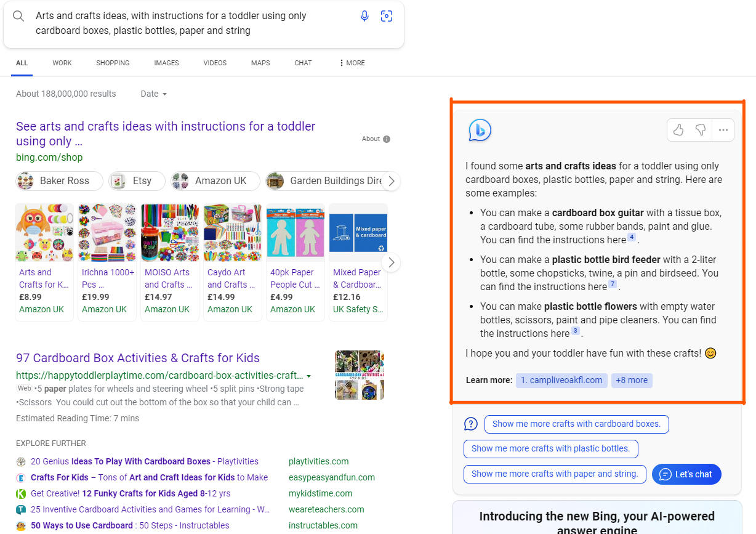The width and height of the screenshot is (756, 534).
Task: Click the magnifying glass search icon
Action: click(18, 16)
